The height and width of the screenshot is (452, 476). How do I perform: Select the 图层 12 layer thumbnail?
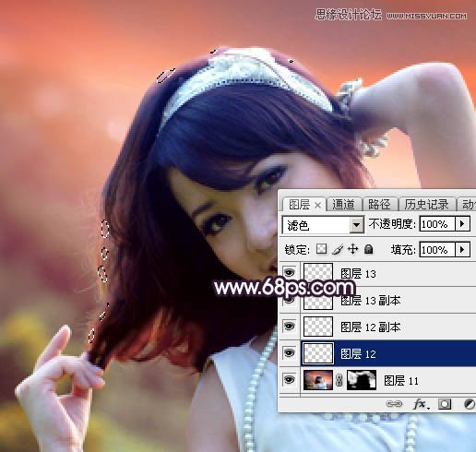(318, 353)
